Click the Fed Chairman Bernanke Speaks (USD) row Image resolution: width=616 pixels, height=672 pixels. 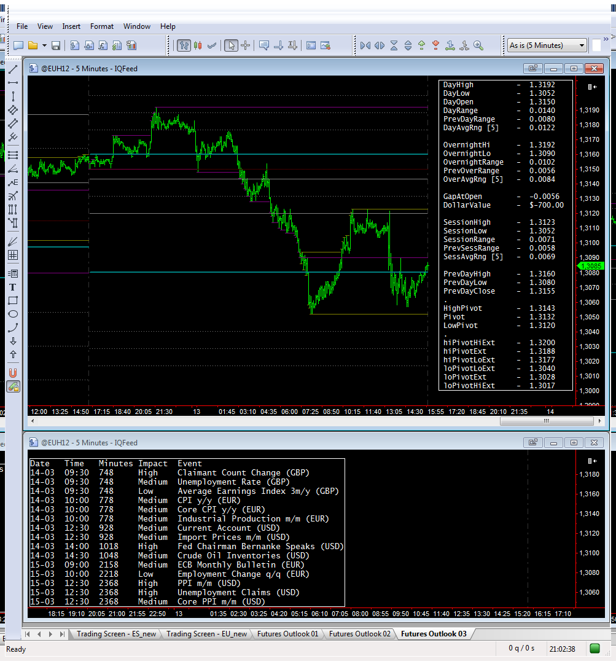pyautogui.click(x=187, y=547)
